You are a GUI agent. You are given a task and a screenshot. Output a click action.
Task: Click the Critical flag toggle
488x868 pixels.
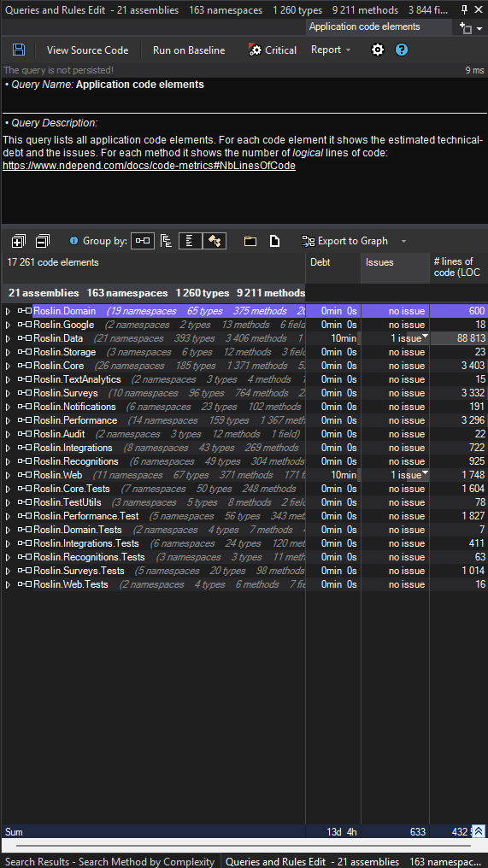point(273,50)
